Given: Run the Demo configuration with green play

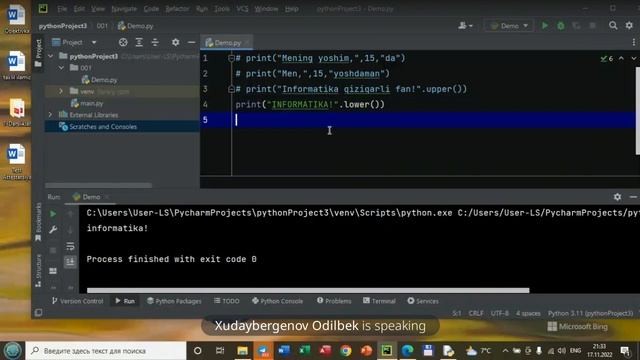Looking at the screenshot, I should point(544,26).
